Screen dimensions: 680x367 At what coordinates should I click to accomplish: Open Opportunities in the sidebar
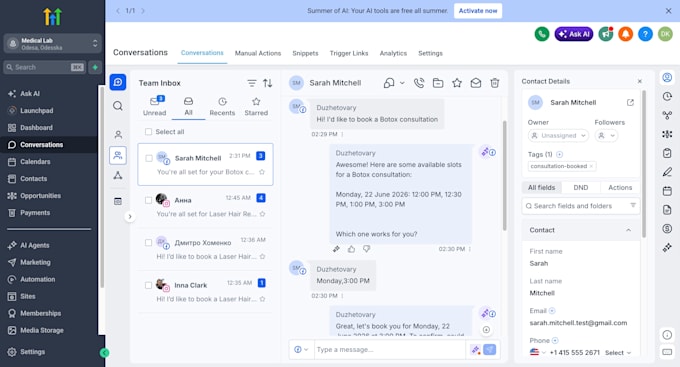40,196
